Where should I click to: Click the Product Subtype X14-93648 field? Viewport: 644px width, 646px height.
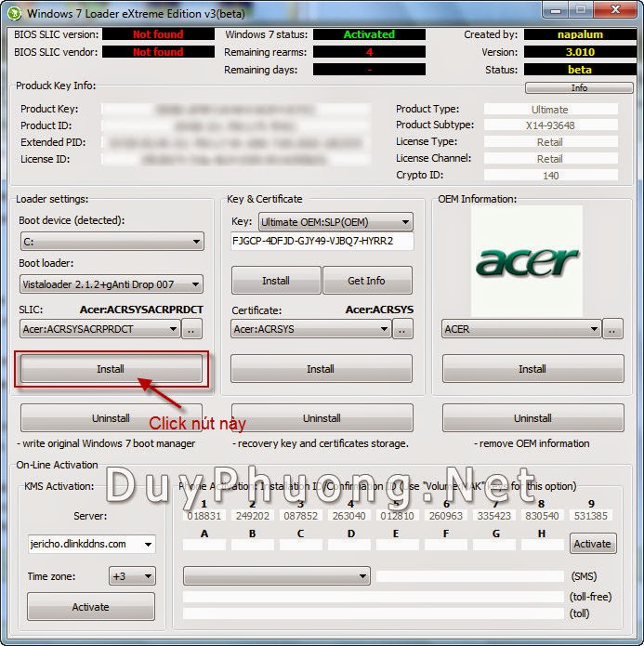tap(551, 125)
